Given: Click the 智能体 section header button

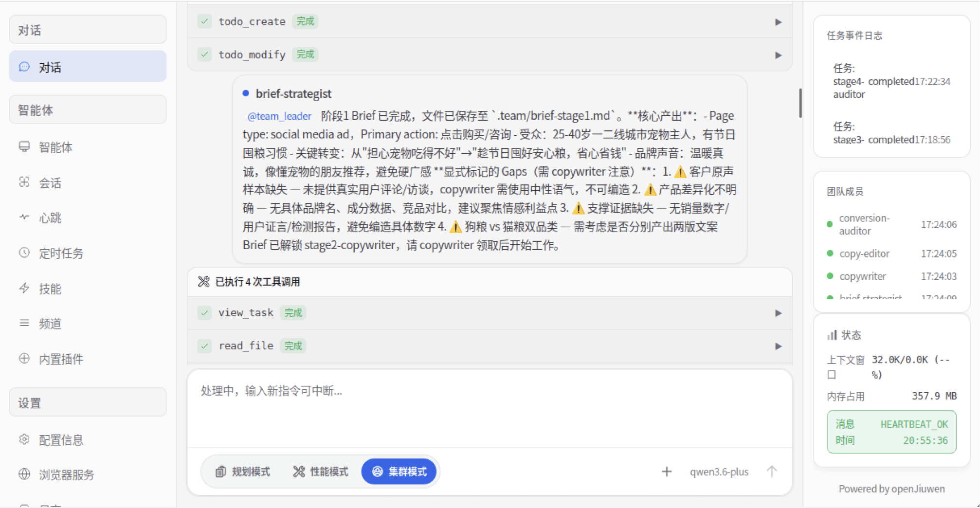Looking at the screenshot, I should (88, 109).
